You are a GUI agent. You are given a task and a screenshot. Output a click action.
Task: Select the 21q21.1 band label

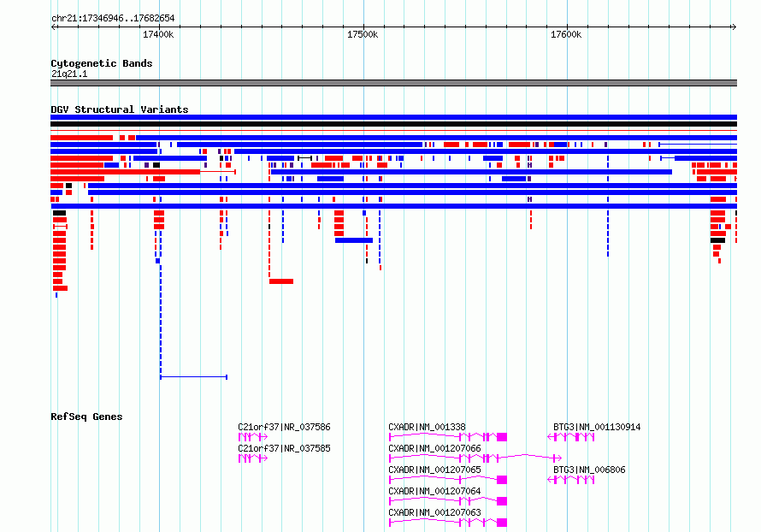pos(69,74)
